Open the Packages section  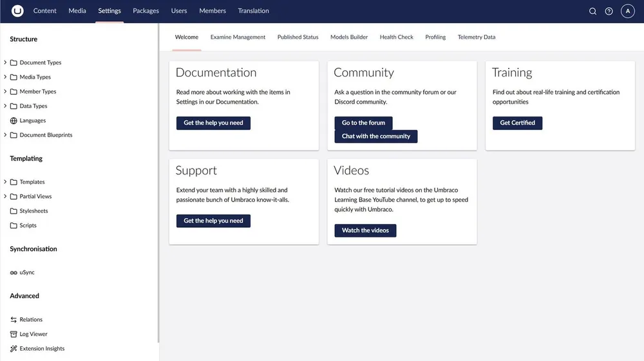(x=146, y=11)
